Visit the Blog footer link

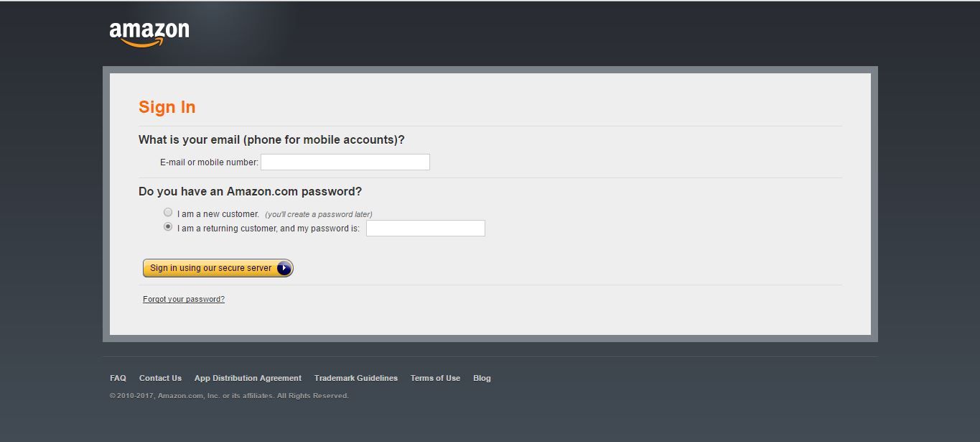[x=482, y=378]
